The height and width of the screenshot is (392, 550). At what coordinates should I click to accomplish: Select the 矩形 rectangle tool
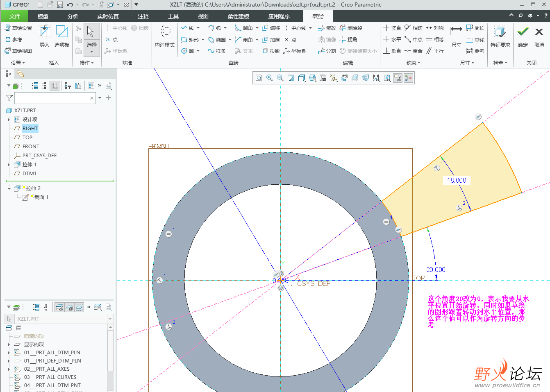[190, 40]
